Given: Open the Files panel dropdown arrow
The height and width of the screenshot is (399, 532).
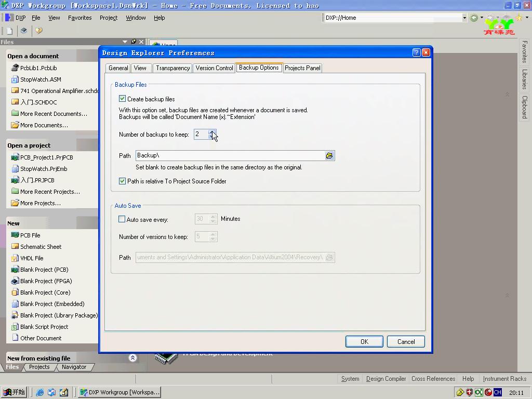Looking at the screenshot, I should 125,42.
